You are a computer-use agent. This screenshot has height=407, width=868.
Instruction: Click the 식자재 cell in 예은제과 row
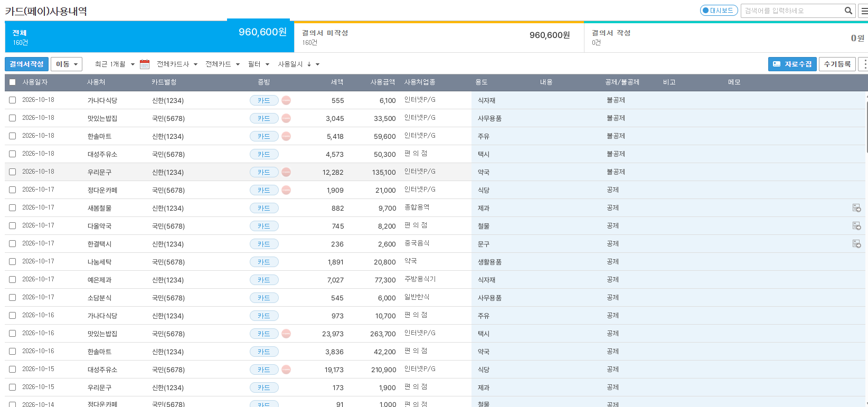(486, 280)
